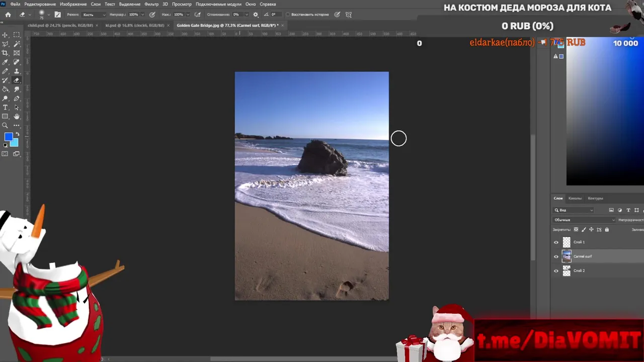
Task: Toggle pressure for size in options bar
Action: pos(337,15)
